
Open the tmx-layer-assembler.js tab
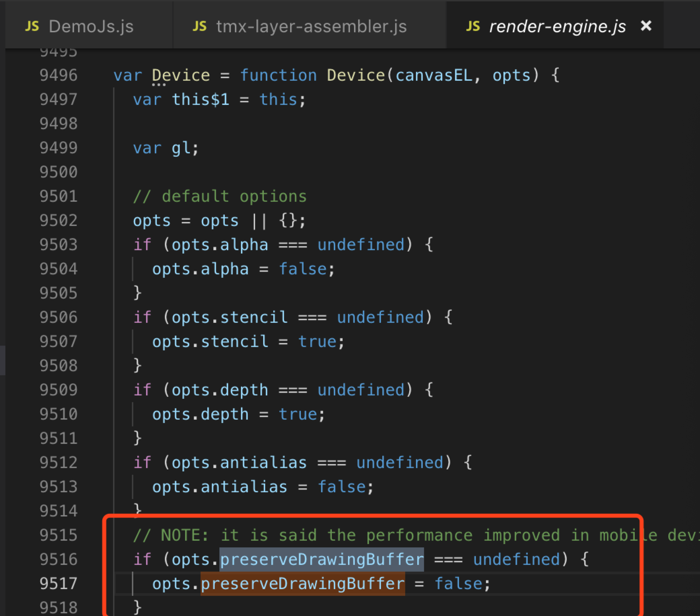(311, 27)
